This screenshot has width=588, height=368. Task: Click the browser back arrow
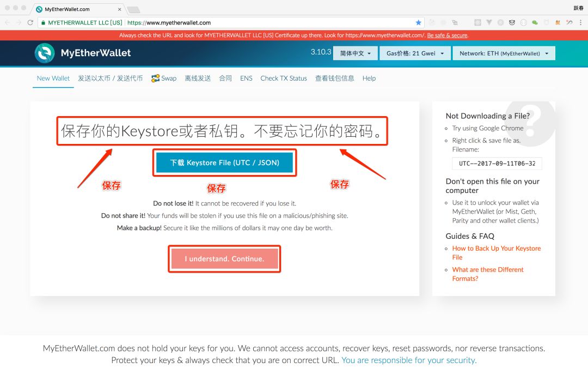tap(8, 22)
